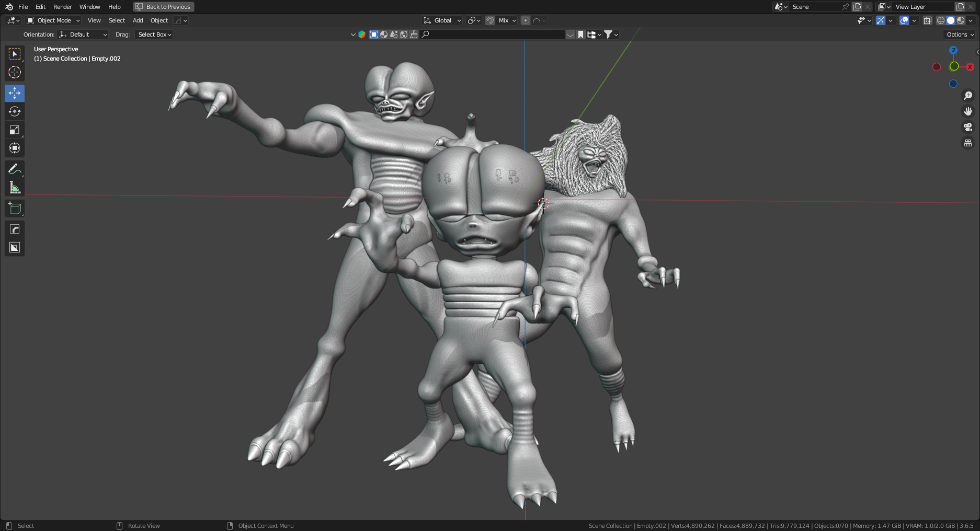Screen dimensions: 980x531
Task: Activate the Transform tool
Action: (x=15, y=148)
